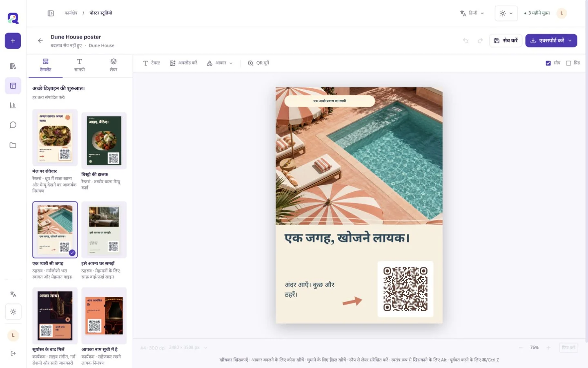The height and width of the screenshot is (368, 588).
Task: Open the हिन्दी language dropdown
Action: tap(472, 13)
